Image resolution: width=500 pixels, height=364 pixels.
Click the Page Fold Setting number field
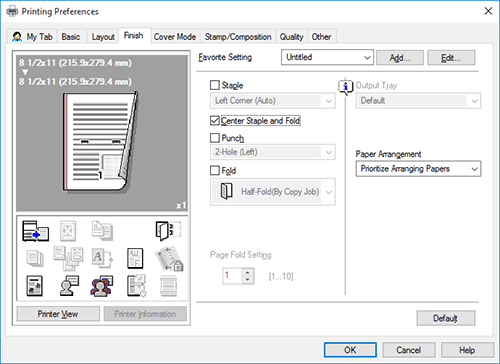point(232,276)
